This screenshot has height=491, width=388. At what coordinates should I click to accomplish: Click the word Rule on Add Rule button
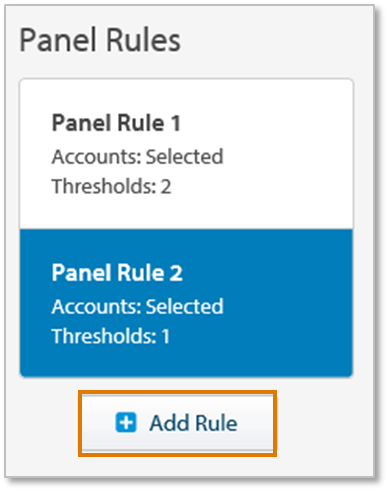click(216, 423)
